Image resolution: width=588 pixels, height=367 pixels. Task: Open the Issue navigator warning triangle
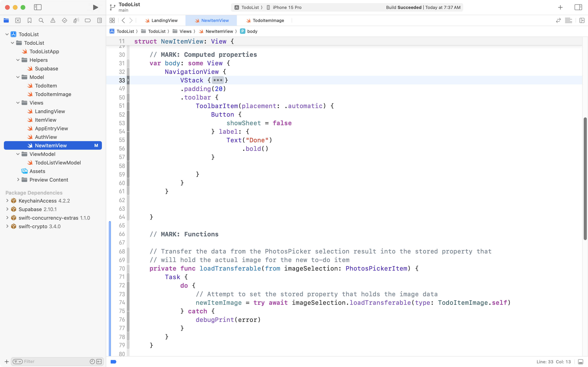pyautogui.click(x=53, y=20)
